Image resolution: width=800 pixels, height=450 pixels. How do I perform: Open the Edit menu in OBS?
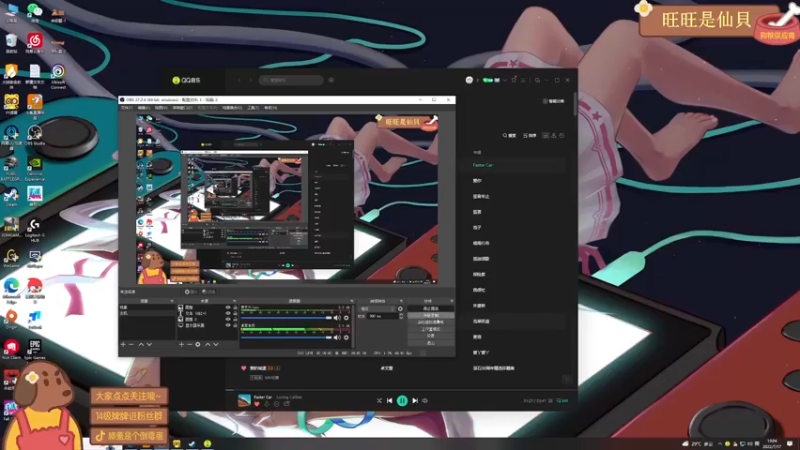(143, 108)
